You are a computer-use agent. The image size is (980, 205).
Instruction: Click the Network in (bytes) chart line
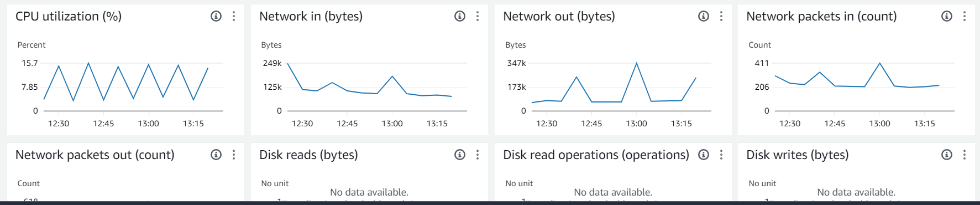click(370, 83)
